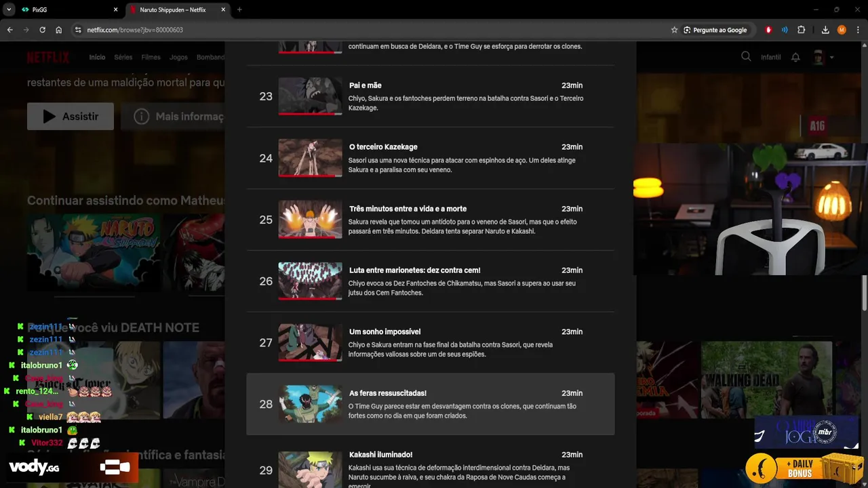Click the blue sound-wave extension icon
This screenshot has width=868, height=488.
tap(785, 30)
